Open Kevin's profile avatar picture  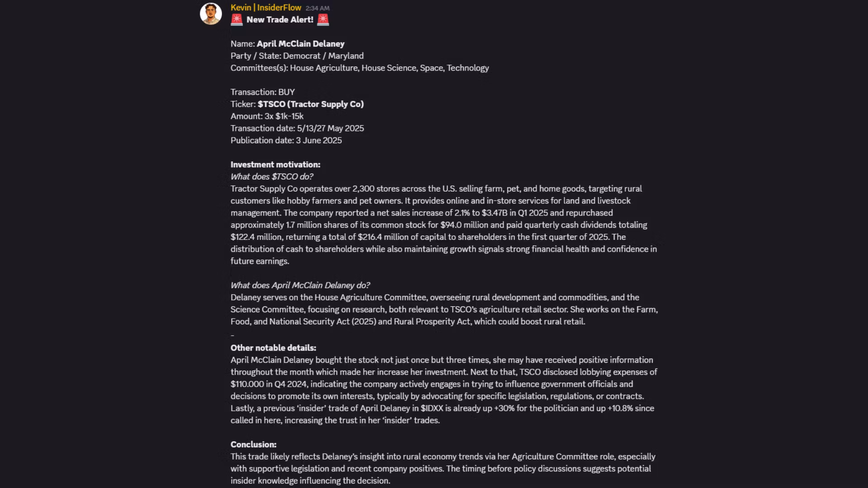(x=211, y=14)
